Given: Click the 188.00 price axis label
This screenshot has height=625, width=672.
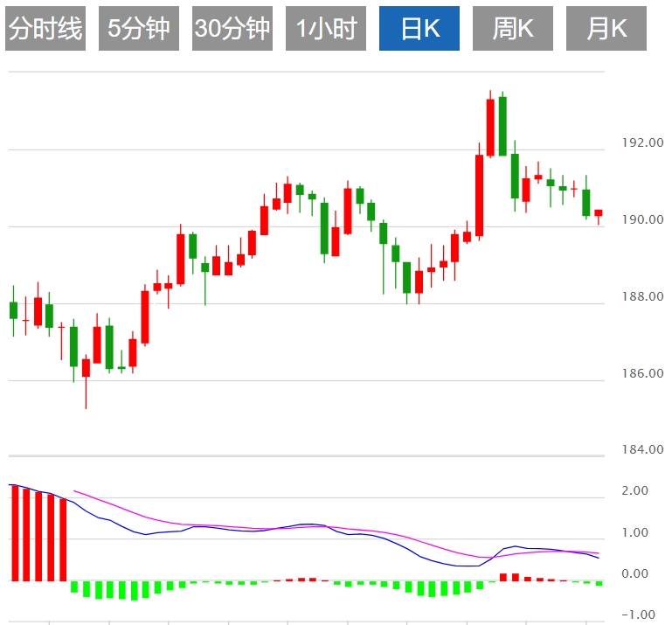Looking at the screenshot, I should click(643, 296).
